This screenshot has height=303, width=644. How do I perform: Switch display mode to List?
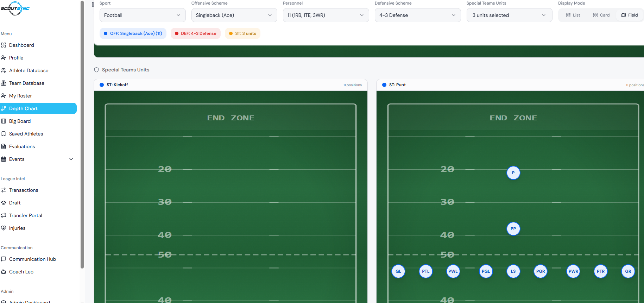tap(573, 15)
